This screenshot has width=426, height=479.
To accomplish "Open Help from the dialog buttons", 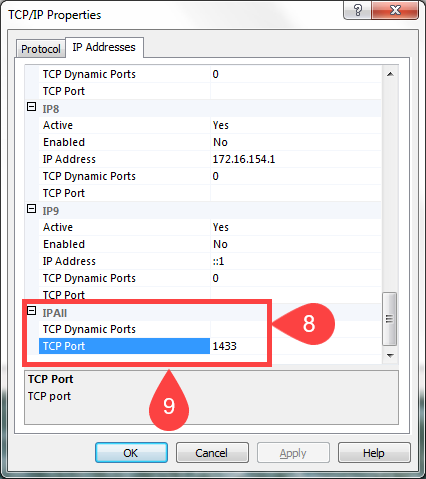I will pyautogui.click(x=374, y=453).
